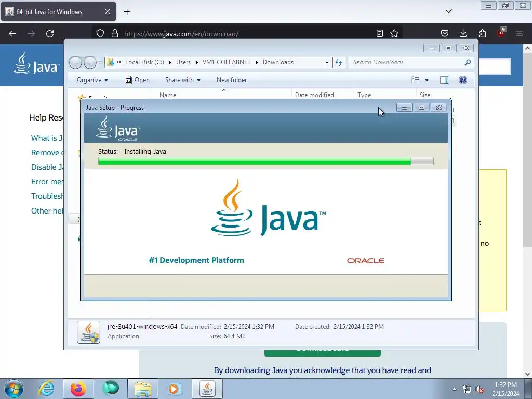Click the Explorer forward navigation button

click(90, 62)
